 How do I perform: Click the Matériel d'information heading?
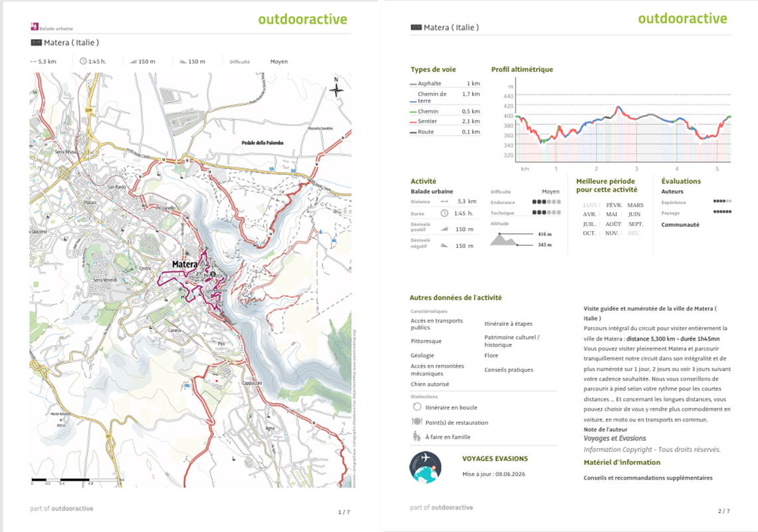(x=622, y=462)
